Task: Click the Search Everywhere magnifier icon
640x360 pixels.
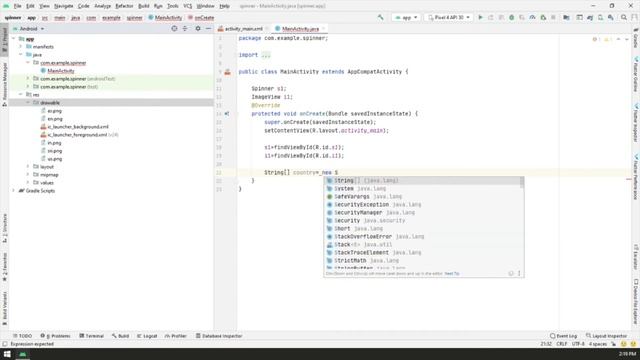Action: coord(624,18)
